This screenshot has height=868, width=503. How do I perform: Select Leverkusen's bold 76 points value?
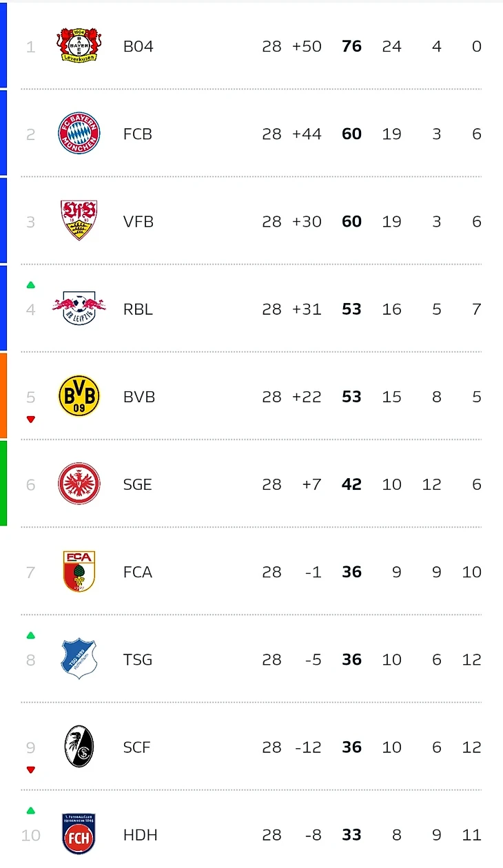351,47
